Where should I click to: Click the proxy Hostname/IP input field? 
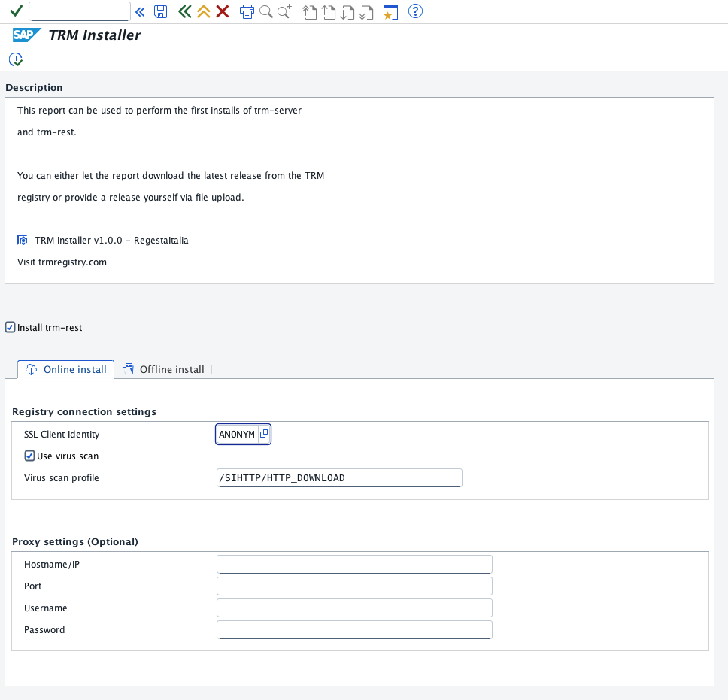pyautogui.click(x=354, y=565)
